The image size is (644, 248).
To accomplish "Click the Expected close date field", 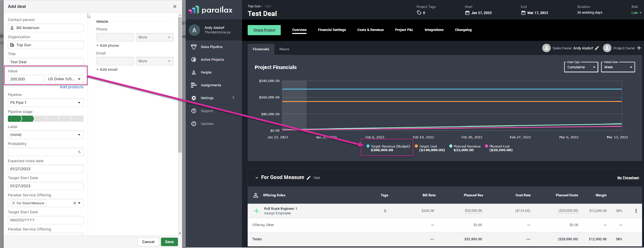I will [46, 169].
